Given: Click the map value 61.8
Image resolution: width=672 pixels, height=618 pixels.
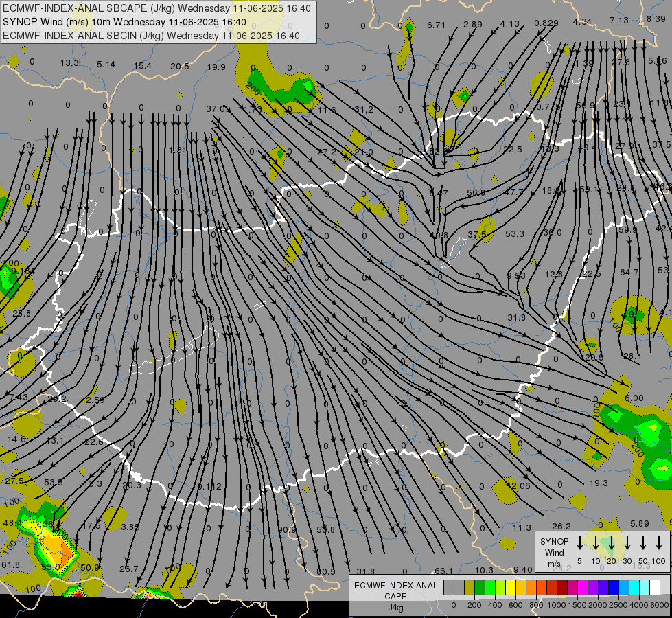Looking at the screenshot, I should (x=10, y=565).
